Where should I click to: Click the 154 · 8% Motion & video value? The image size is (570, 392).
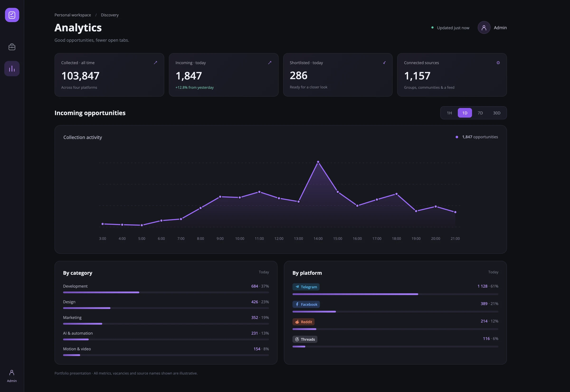(261, 349)
